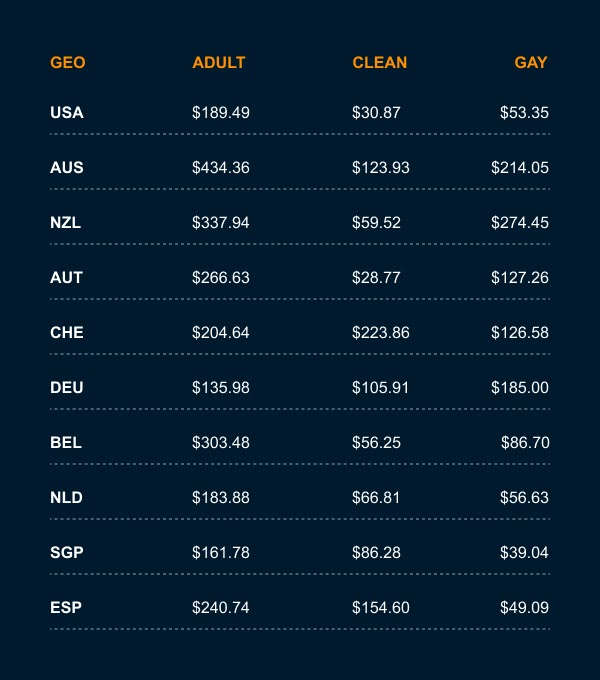Click the $274.45 value in NZL row
Image resolution: width=600 pixels, height=680 pixels.
point(520,222)
